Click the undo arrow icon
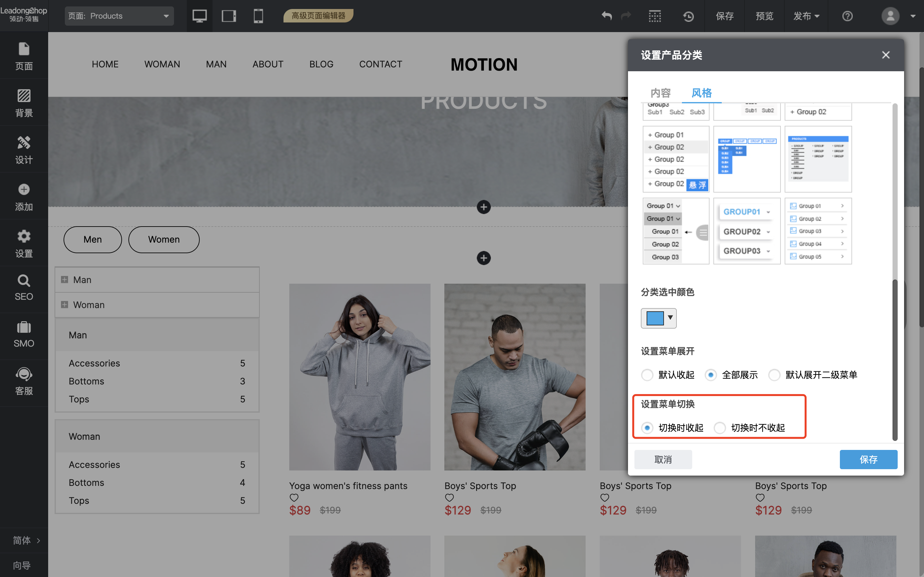Image resolution: width=924 pixels, height=577 pixels. click(x=606, y=16)
